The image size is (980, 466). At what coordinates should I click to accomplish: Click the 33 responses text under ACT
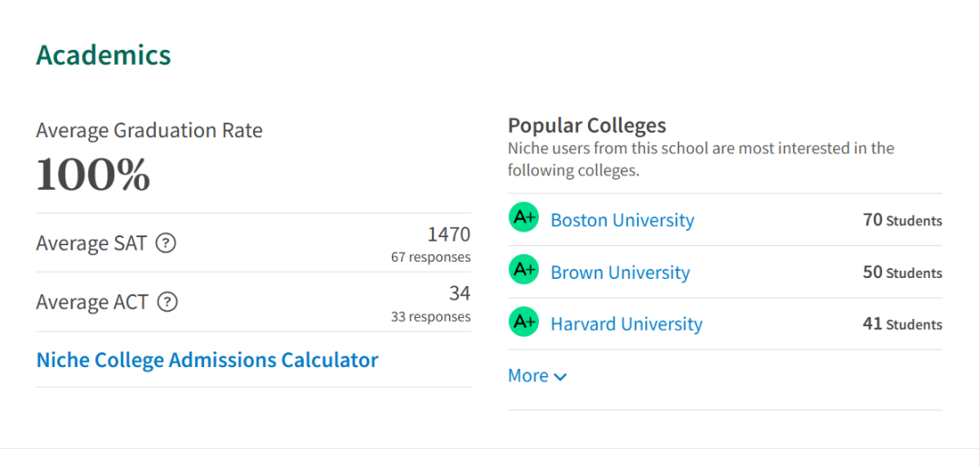tap(431, 317)
